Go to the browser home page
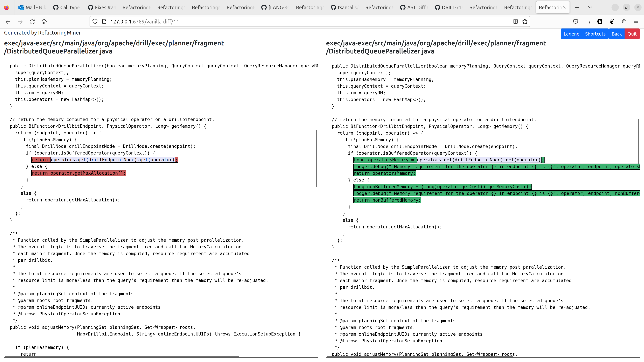This screenshot has height=362, width=644. (x=44, y=22)
